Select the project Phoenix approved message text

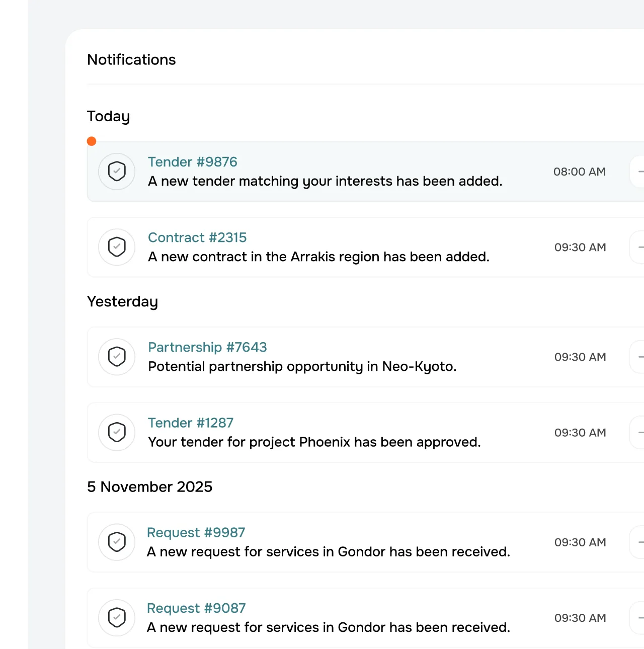[314, 442]
